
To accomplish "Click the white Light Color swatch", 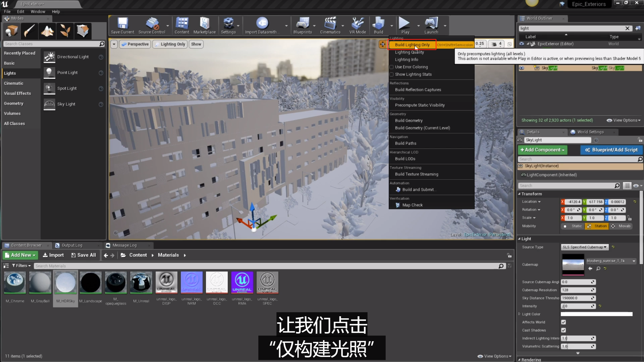I will click(x=596, y=314).
